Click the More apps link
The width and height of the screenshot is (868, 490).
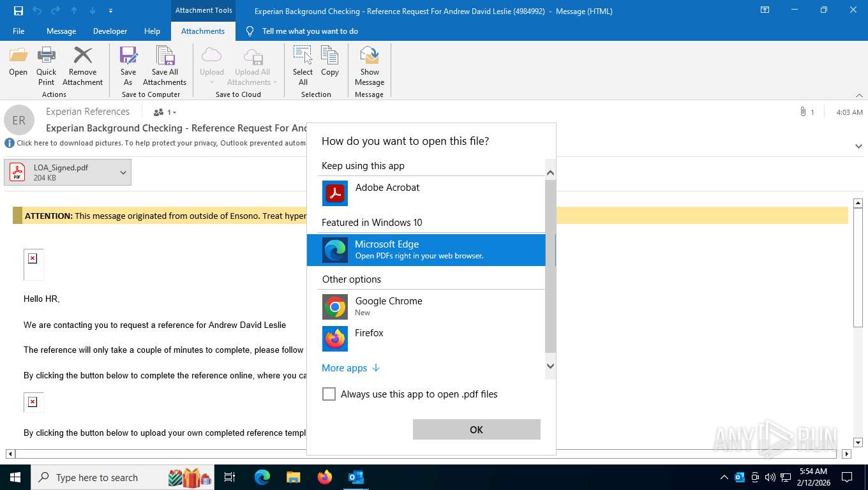tap(350, 367)
